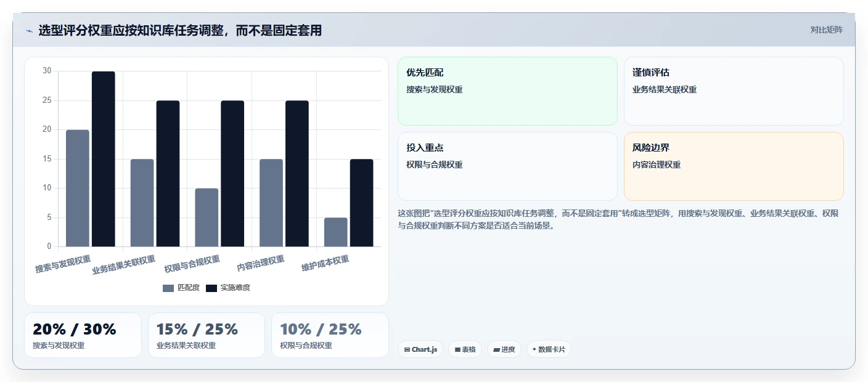Click the 搜索与发现权重 实施难度 dark bar
The height and width of the screenshot is (382, 868).
pyautogui.click(x=104, y=159)
